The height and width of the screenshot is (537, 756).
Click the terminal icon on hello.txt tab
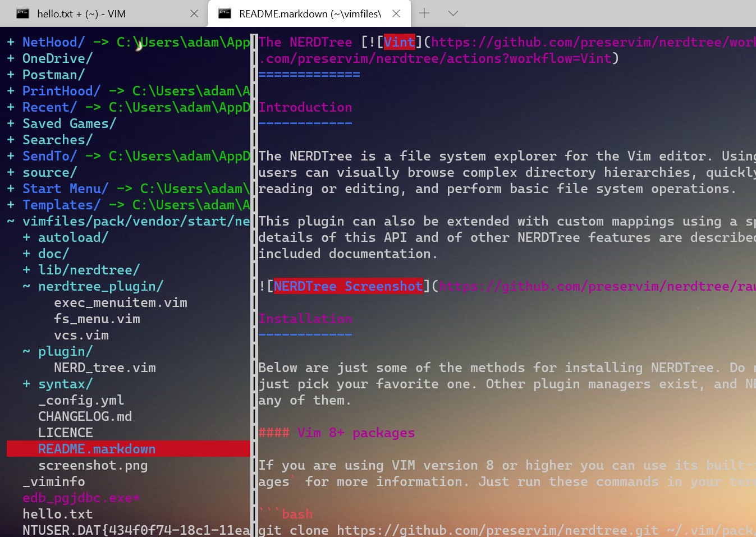(x=23, y=13)
